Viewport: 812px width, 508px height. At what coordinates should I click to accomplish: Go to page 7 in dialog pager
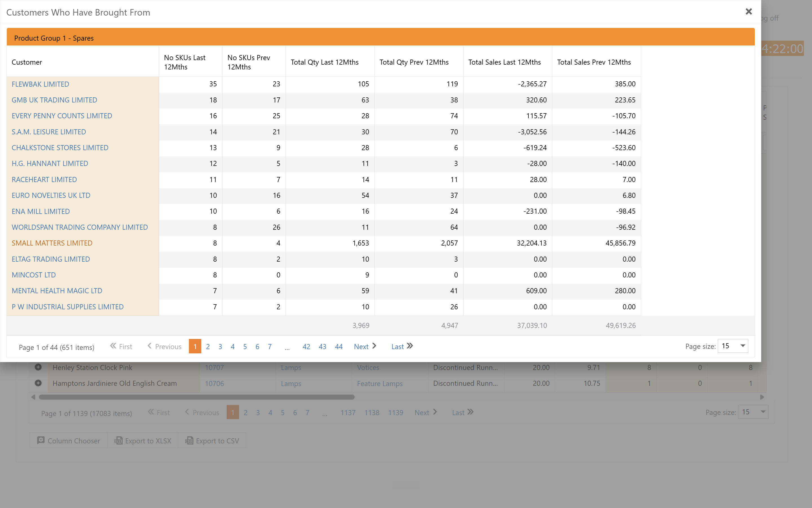(x=270, y=346)
